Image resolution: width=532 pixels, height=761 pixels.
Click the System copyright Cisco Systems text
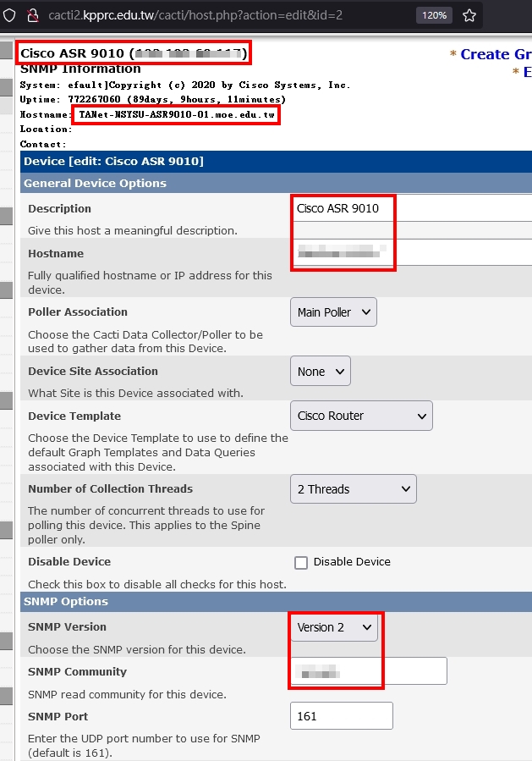pyautogui.click(x=209, y=85)
